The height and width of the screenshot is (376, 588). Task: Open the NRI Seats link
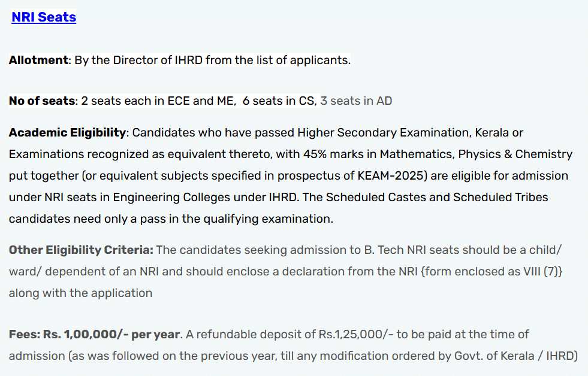(x=44, y=17)
